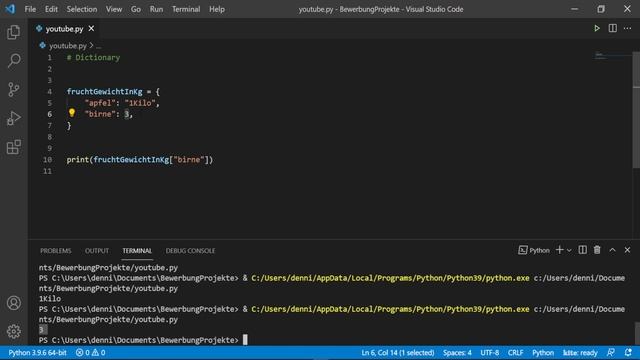Minimize the VS Code window

(574, 9)
